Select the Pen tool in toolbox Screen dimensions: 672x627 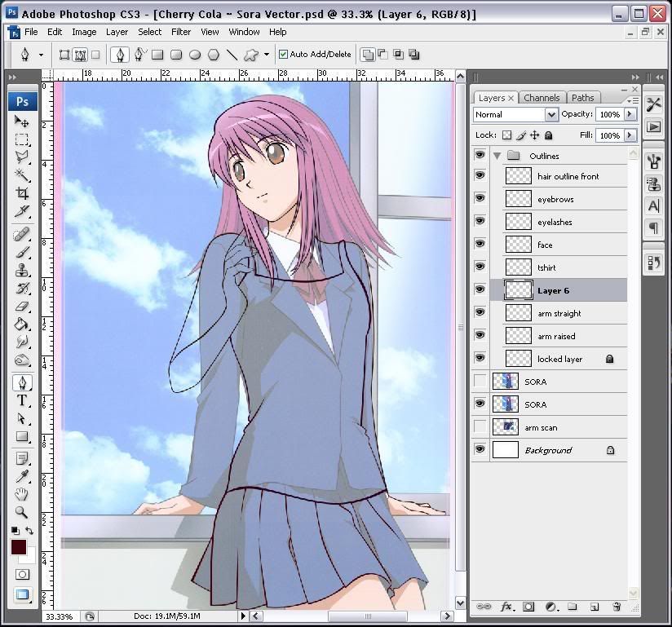click(x=22, y=382)
